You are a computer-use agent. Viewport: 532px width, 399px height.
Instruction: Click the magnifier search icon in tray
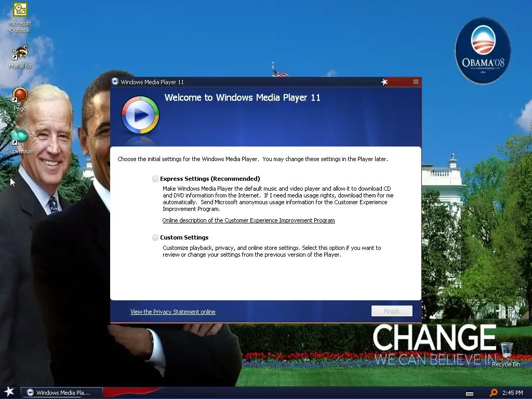click(x=494, y=393)
